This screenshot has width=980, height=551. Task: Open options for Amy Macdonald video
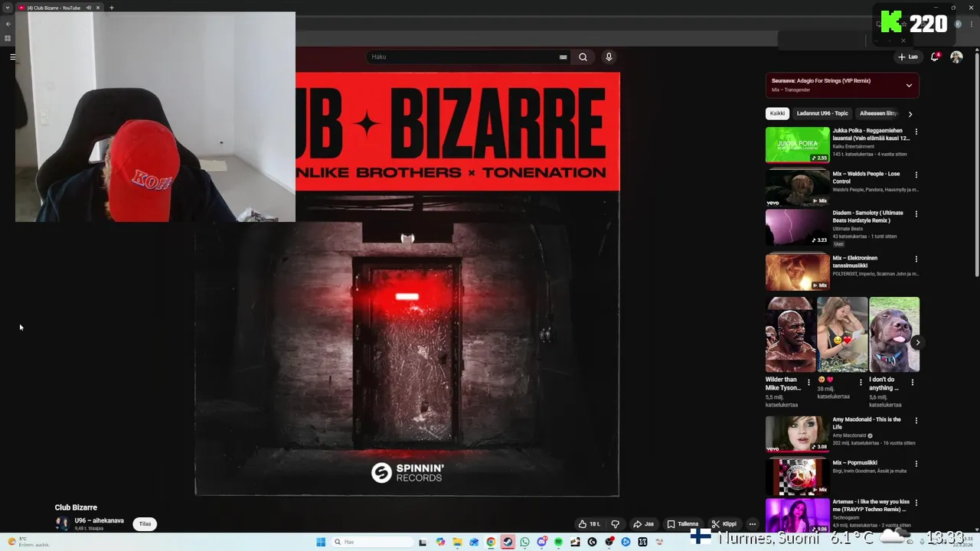(916, 420)
